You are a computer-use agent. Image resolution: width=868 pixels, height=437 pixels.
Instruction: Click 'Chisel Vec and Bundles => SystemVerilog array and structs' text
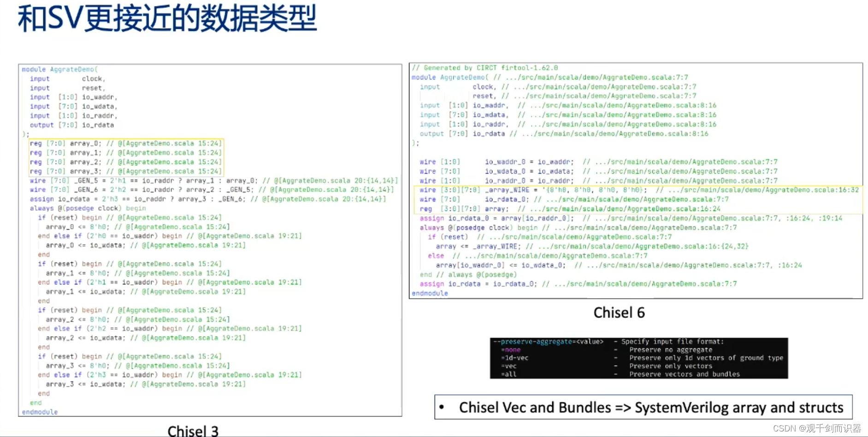click(651, 407)
